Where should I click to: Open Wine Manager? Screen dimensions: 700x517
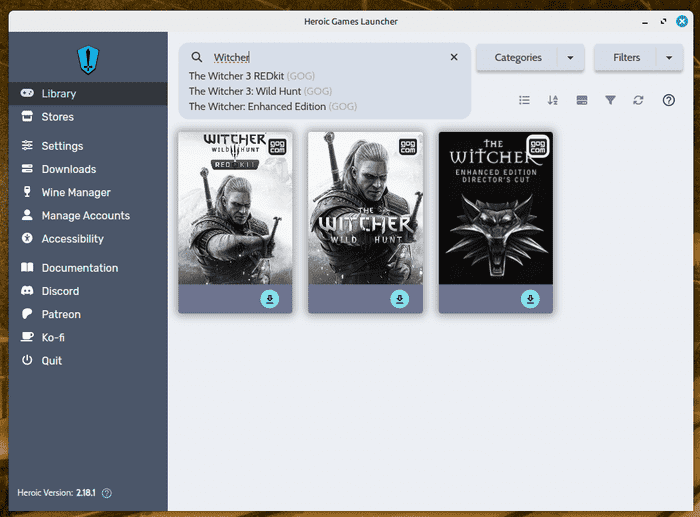coord(88,192)
